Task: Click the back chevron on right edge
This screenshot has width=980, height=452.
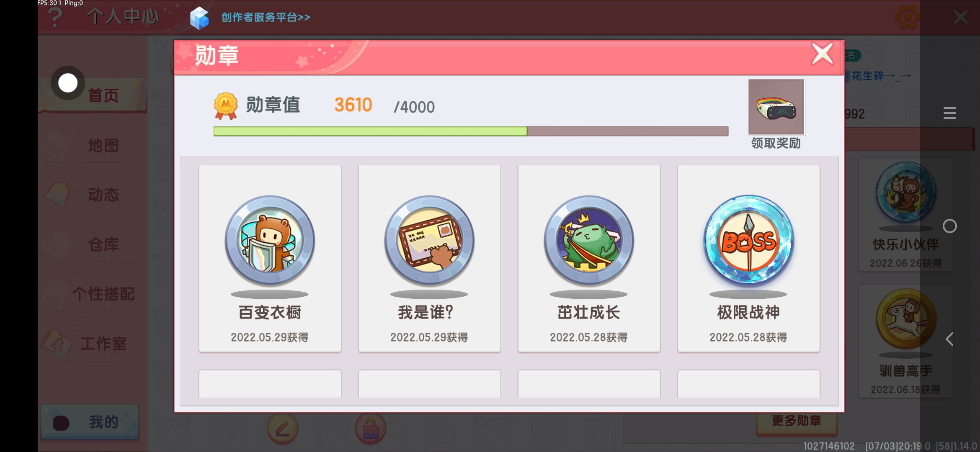Action: pyautogui.click(x=949, y=339)
